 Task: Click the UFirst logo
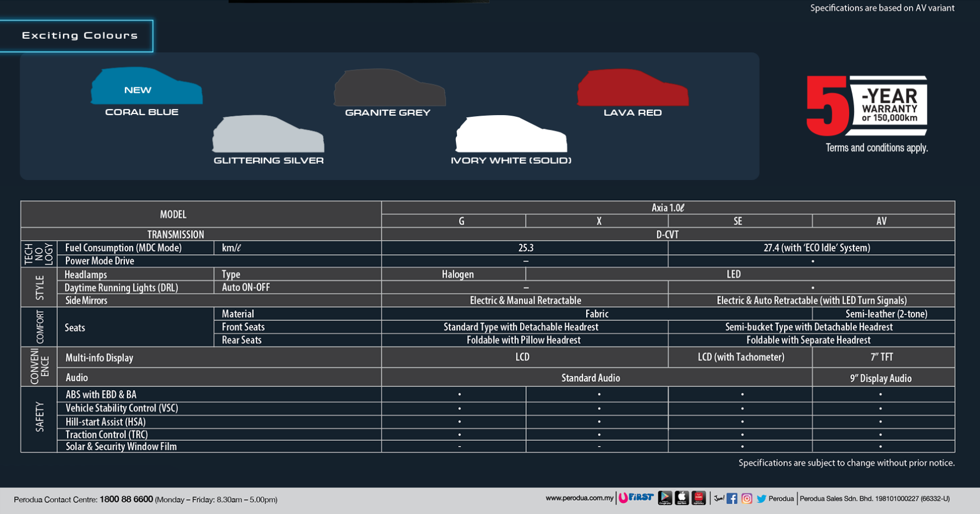(x=636, y=498)
